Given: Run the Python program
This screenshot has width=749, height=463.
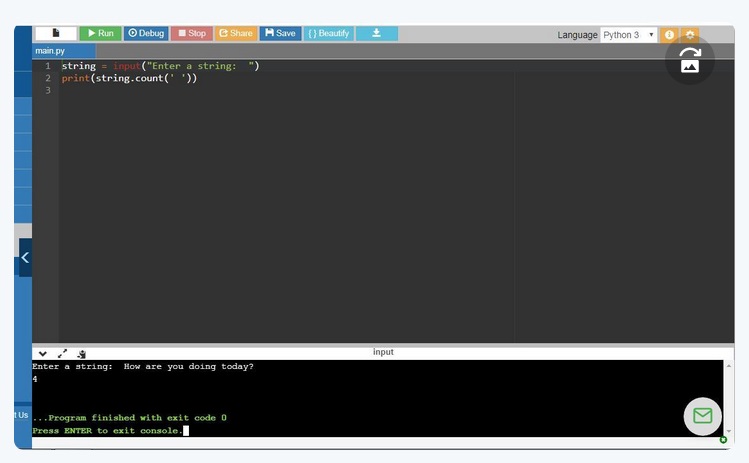Looking at the screenshot, I should 100,33.
